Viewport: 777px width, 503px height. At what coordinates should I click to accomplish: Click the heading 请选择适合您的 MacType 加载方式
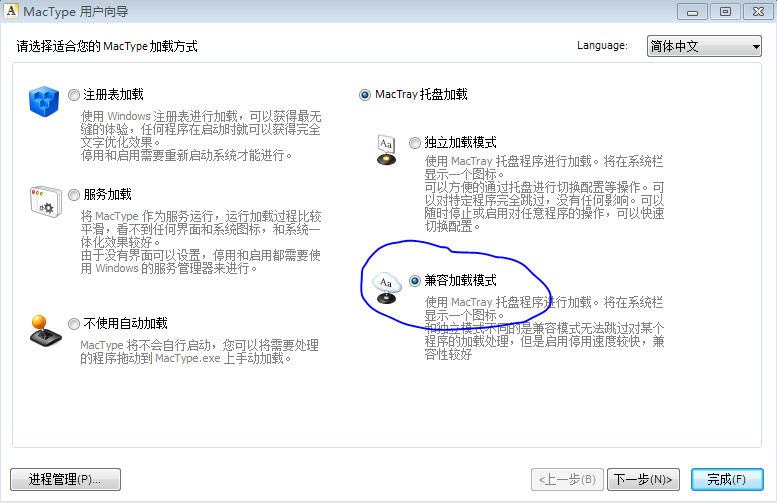click(107, 47)
